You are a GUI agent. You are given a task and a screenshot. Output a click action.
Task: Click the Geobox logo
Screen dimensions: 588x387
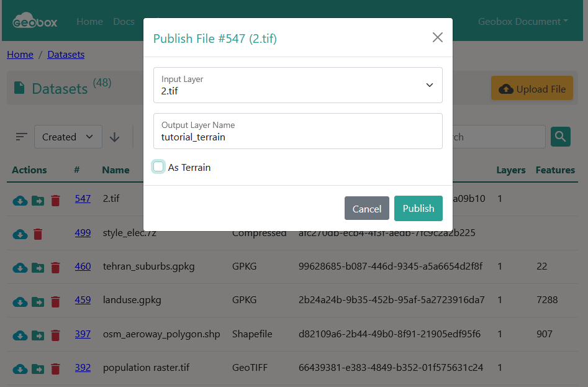[x=35, y=21]
